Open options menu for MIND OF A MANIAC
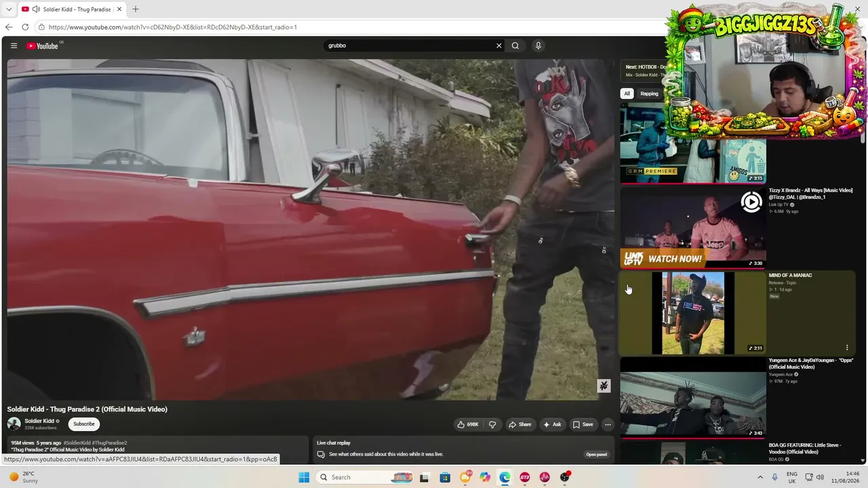Screen dimensions: 868x488 (x=847, y=348)
